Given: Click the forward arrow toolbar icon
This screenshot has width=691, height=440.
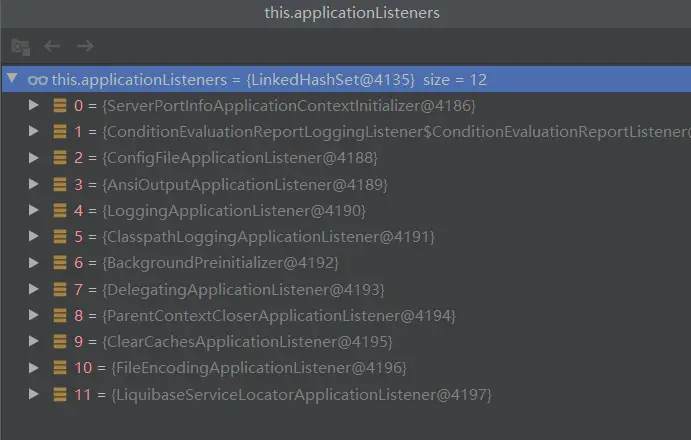Looking at the screenshot, I should 85,46.
